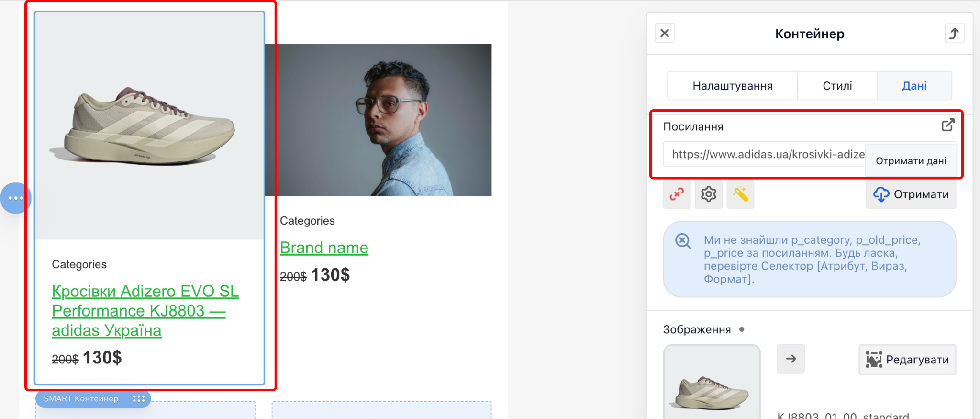980x419 pixels.
Task: Click the SMART Контейнер drag handle dots
Action: [x=139, y=399]
